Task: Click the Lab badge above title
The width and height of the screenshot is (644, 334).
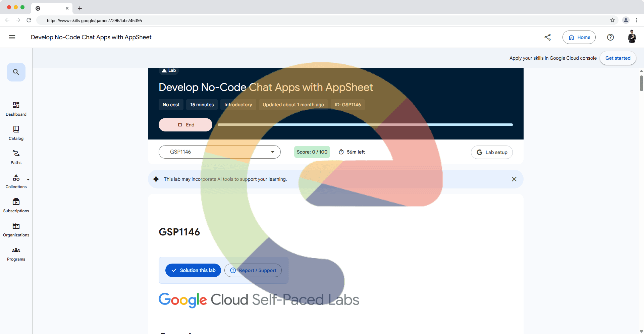Action: (169, 70)
